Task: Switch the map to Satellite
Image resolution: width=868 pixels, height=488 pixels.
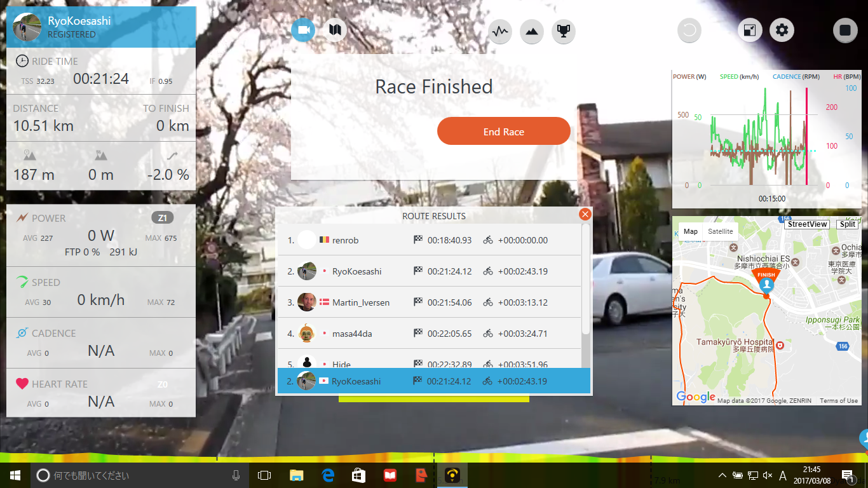Action: coord(721,231)
